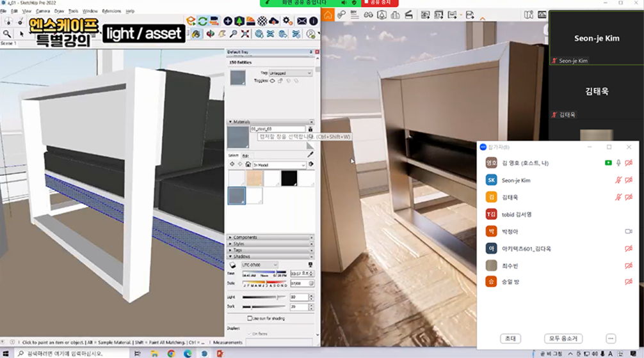Click the Enscape feedback envelope icon
This screenshot has width=644, height=358.
pyautogui.click(x=302, y=21)
